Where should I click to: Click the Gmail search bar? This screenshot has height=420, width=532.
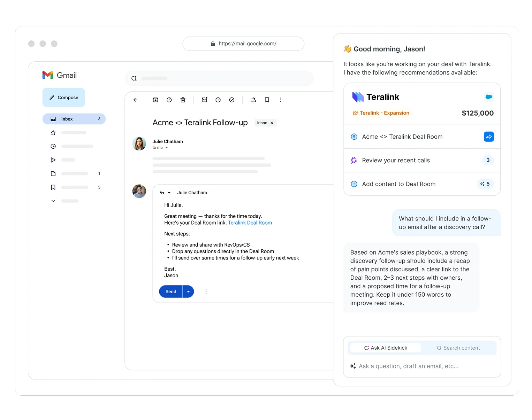(x=219, y=79)
